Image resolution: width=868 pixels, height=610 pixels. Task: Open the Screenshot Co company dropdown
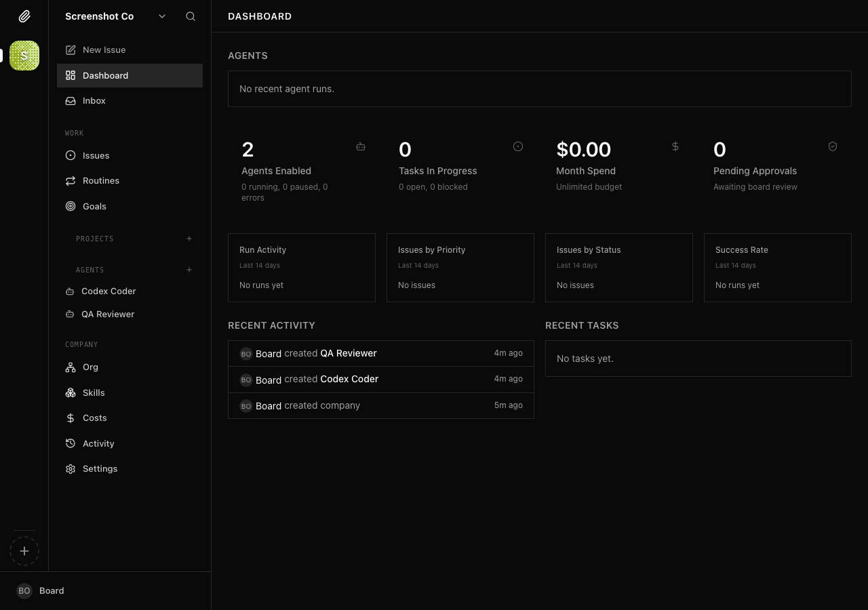115,16
